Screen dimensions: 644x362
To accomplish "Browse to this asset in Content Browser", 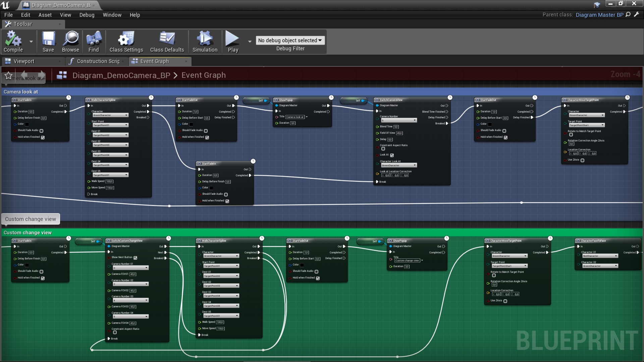I will [x=70, y=41].
